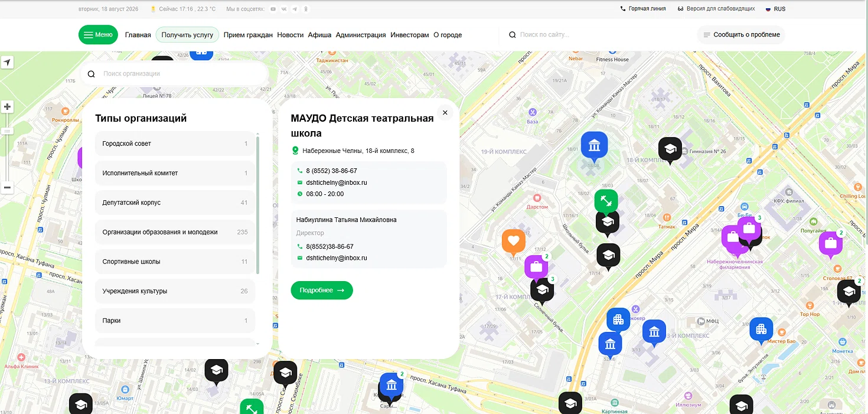Image resolution: width=868 pixels, height=414 pixels.
Task: Select blue building marker near Мистер Бао
Action: click(761, 330)
